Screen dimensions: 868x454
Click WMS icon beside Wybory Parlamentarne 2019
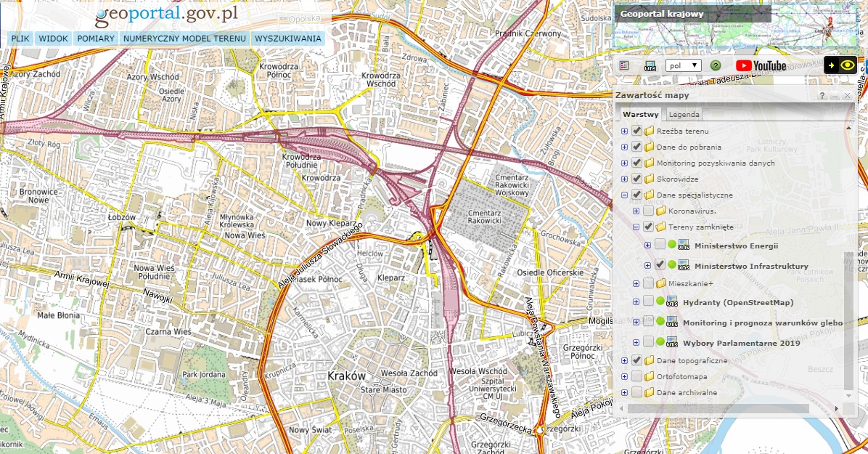tap(672, 343)
